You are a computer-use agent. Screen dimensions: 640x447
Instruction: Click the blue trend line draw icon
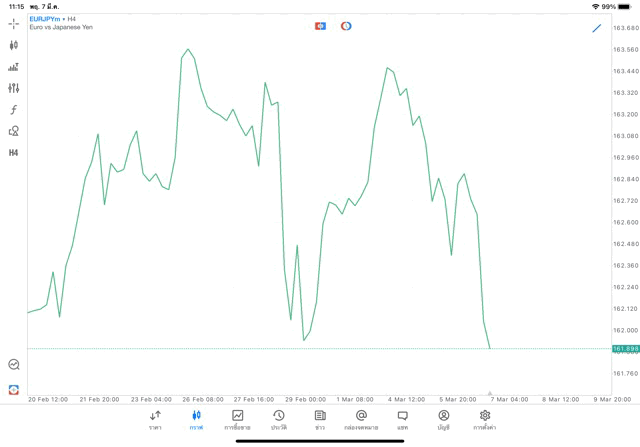pos(597,28)
